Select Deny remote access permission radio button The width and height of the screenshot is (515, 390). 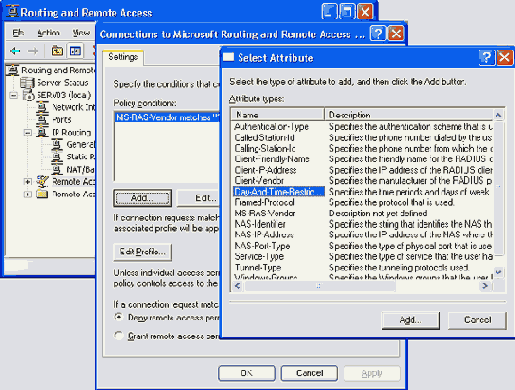coord(119,317)
